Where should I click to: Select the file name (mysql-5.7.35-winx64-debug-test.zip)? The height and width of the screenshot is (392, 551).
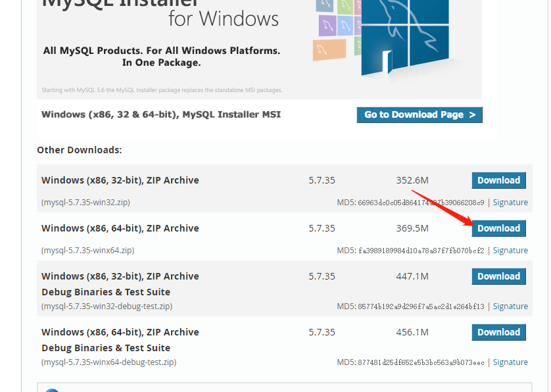(x=109, y=362)
